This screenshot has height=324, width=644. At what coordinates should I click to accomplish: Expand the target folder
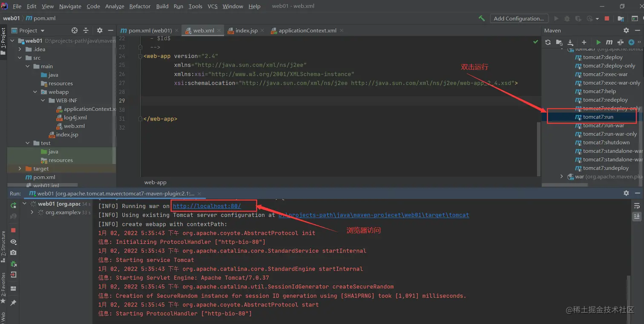tap(20, 169)
